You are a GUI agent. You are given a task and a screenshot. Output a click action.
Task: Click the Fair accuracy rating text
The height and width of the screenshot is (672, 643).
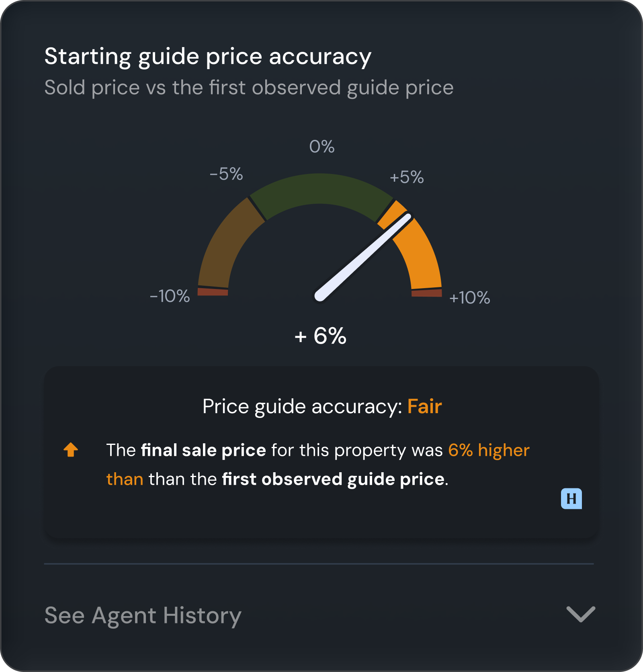(423, 407)
